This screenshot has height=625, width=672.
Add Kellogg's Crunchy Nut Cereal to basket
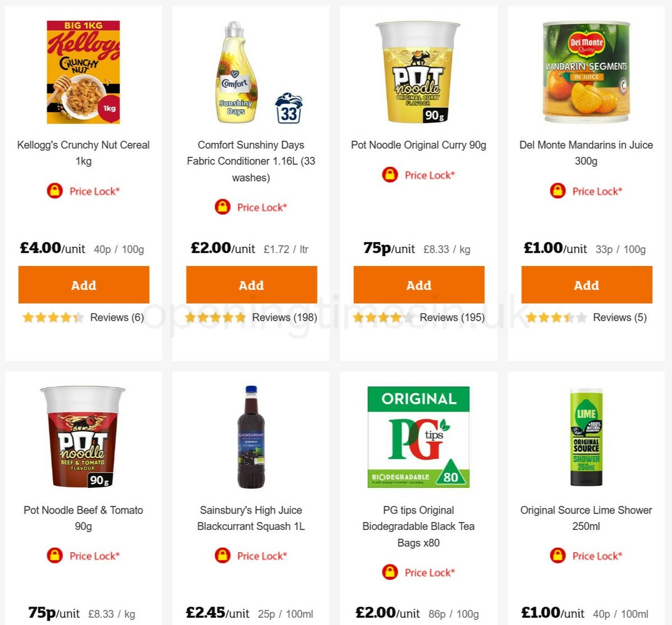click(83, 284)
